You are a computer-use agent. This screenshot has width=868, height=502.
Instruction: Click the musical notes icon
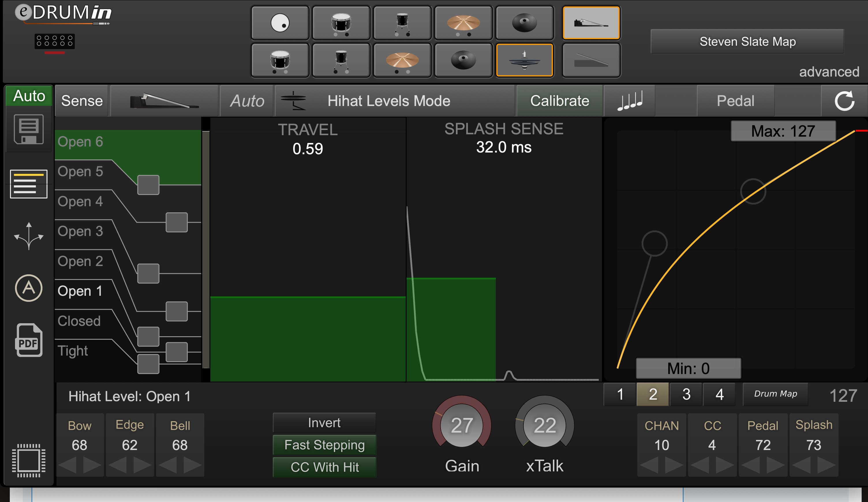click(630, 101)
